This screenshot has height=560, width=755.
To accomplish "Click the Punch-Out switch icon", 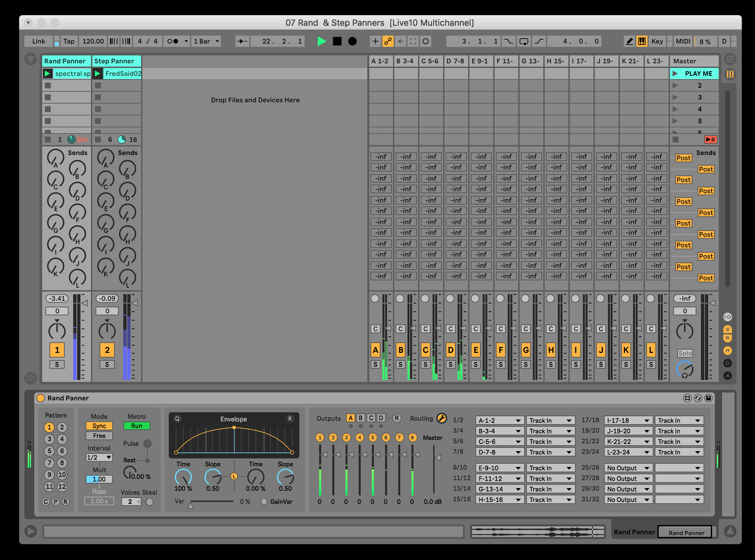I will (539, 41).
